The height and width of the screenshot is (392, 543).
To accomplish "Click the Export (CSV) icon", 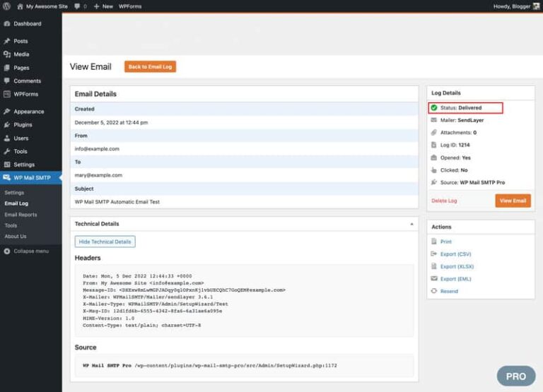I will point(434,254).
